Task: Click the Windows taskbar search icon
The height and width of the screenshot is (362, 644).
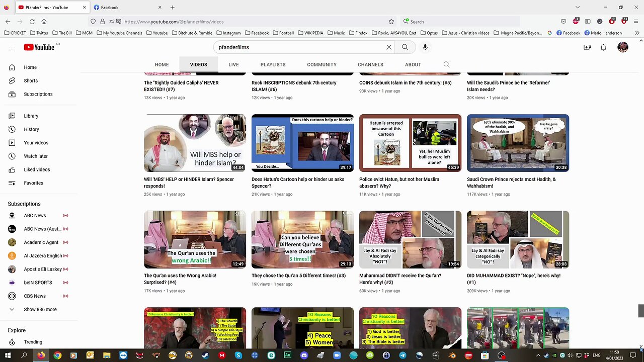Action: click(24, 355)
